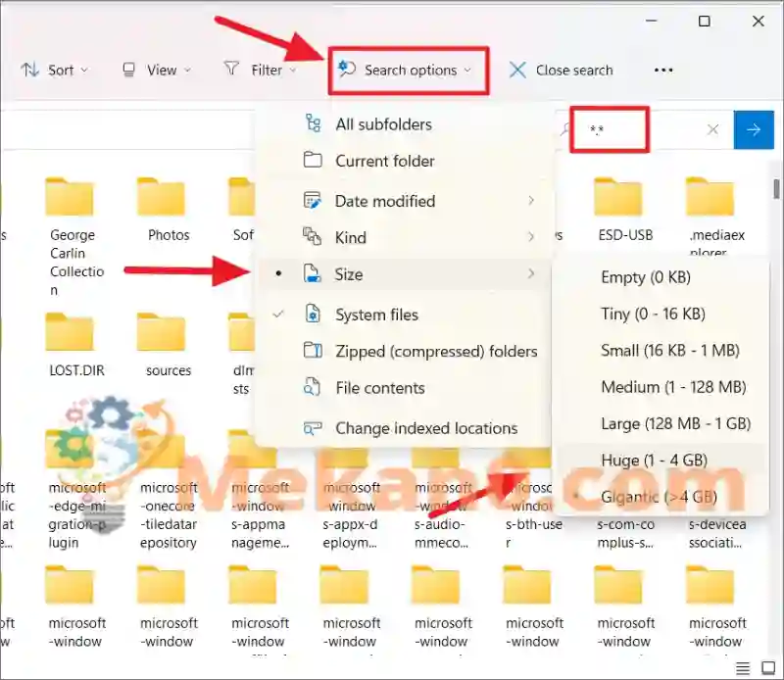Open the View dropdown
The image size is (784, 680).
tap(157, 70)
